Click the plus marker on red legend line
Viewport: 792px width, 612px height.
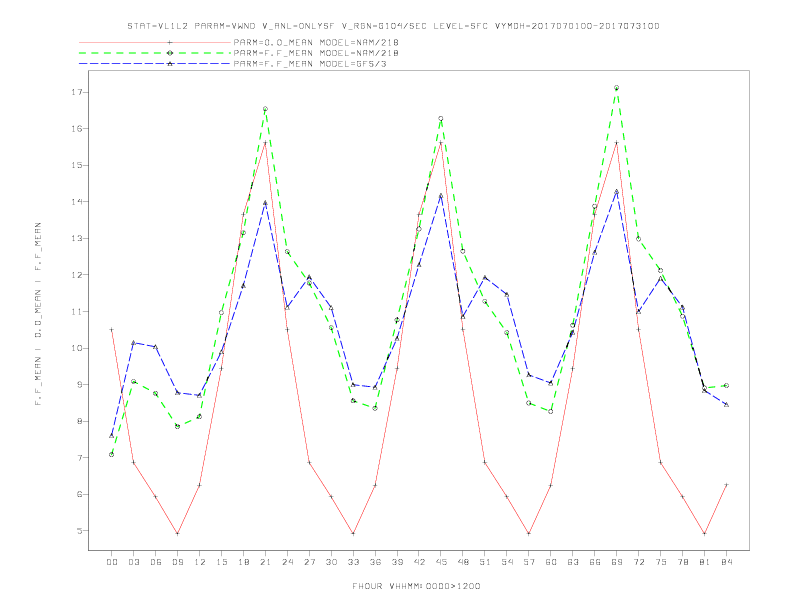point(170,42)
